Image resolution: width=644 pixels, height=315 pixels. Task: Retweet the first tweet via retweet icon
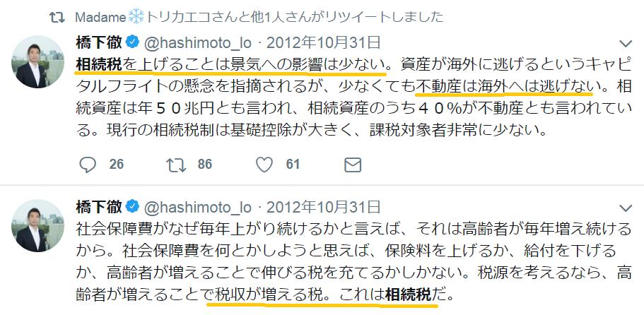[x=176, y=165]
